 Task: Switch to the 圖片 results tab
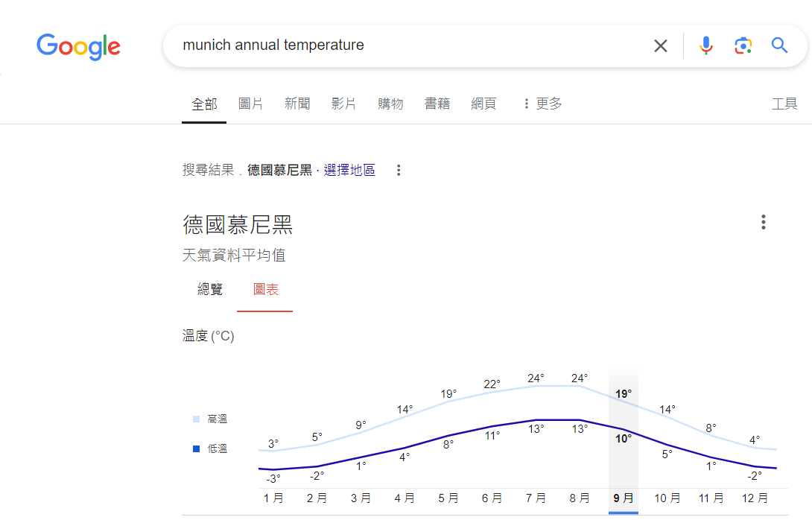click(250, 104)
